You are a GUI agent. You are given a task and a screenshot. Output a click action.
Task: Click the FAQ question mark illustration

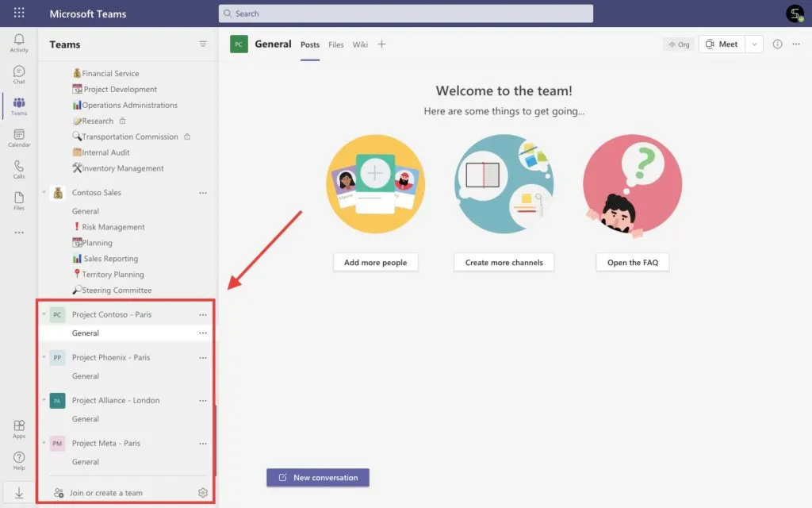[632, 185]
